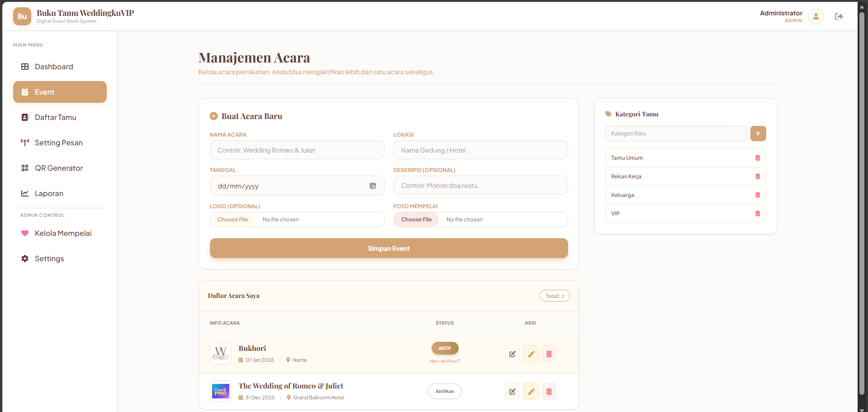Open brush design icon for Bukhori event
The image size is (868, 412).
click(531, 354)
